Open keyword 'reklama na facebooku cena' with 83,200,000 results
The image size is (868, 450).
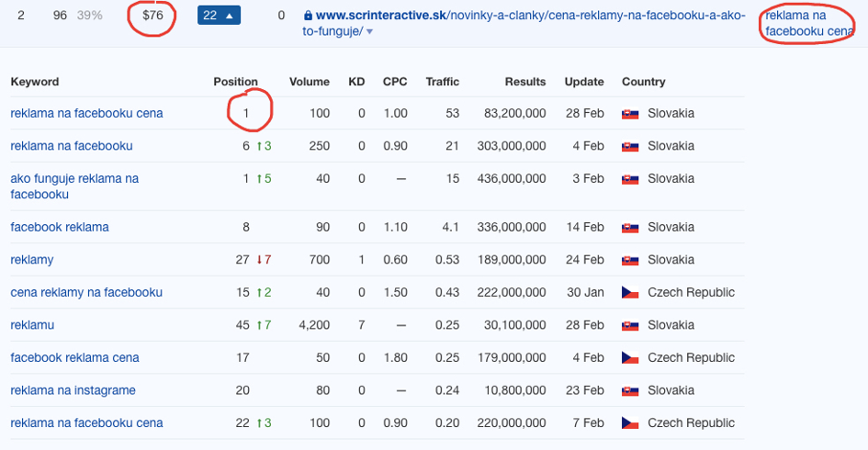click(86, 114)
